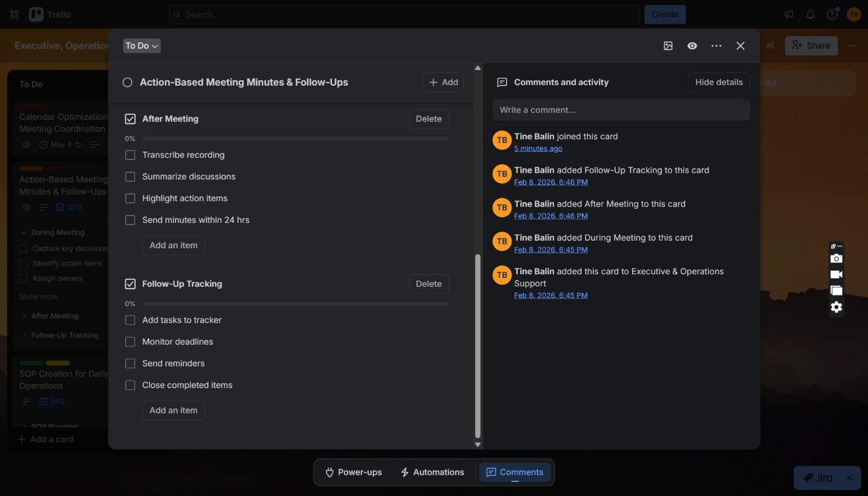Check the Monitor deadlines item
The height and width of the screenshot is (496, 868).
(130, 342)
